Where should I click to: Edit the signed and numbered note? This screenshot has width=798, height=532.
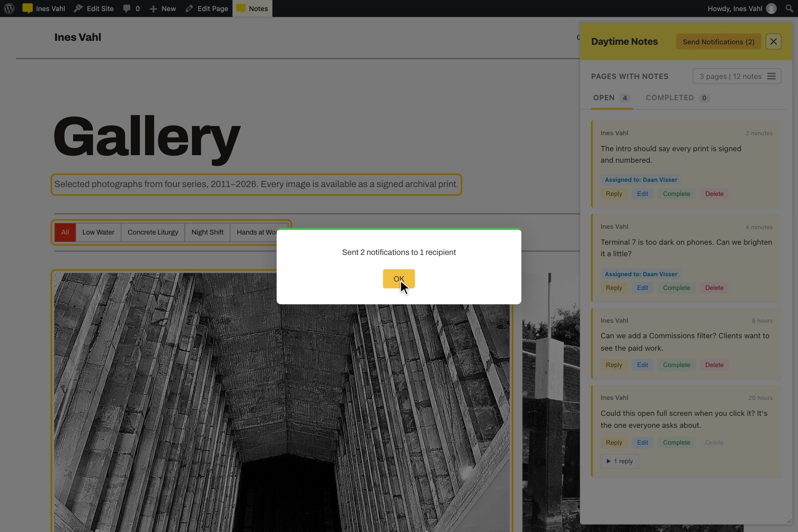coord(642,194)
